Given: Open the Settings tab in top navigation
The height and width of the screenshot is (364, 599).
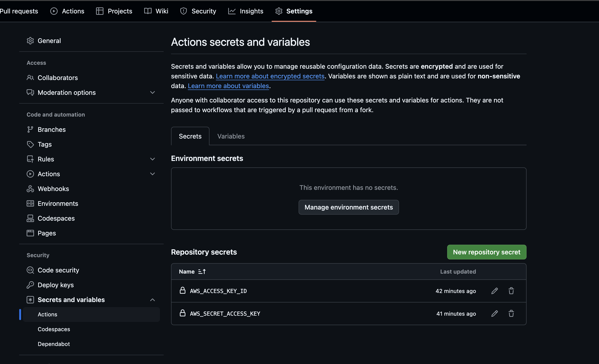Looking at the screenshot, I should (x=294, y=11).
